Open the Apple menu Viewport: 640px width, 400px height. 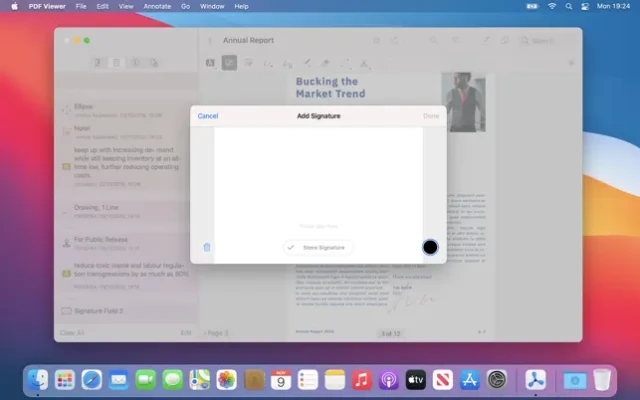coord(14,6)
